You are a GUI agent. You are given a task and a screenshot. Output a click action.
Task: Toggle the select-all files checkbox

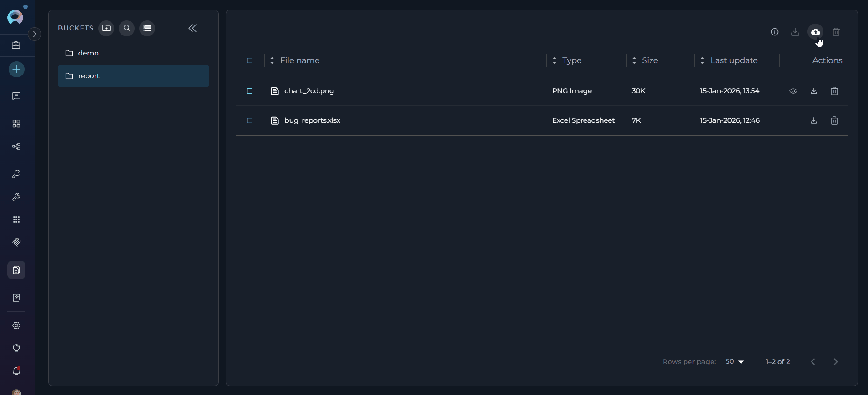[250, 60]
